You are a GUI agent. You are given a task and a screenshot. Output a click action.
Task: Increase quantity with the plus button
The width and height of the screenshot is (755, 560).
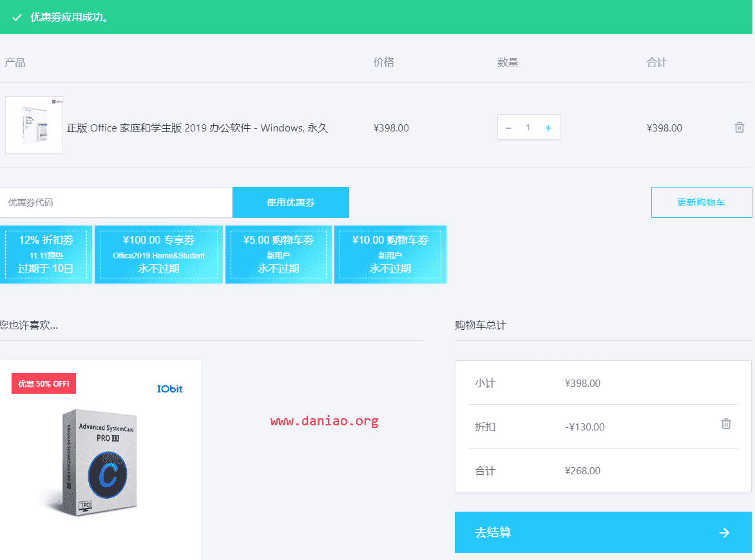(548, 128)
